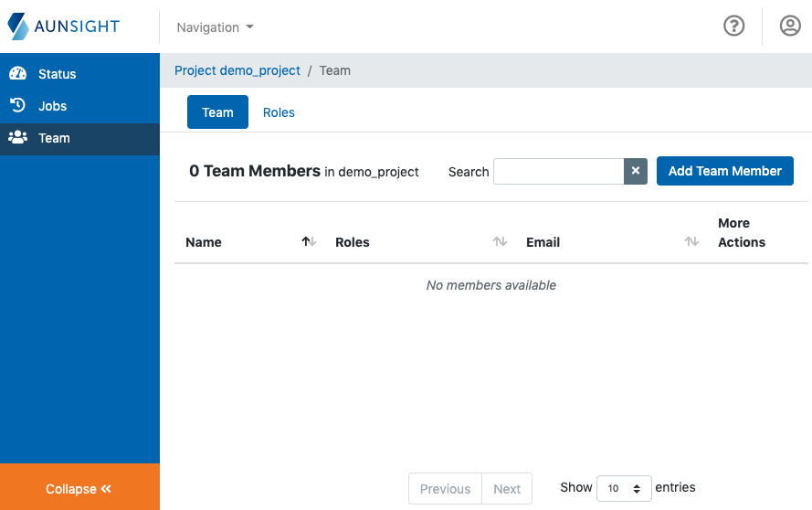This screenshot has height=510, width=812.
Task: Go to the Next page button
Action: pos(507,489)
